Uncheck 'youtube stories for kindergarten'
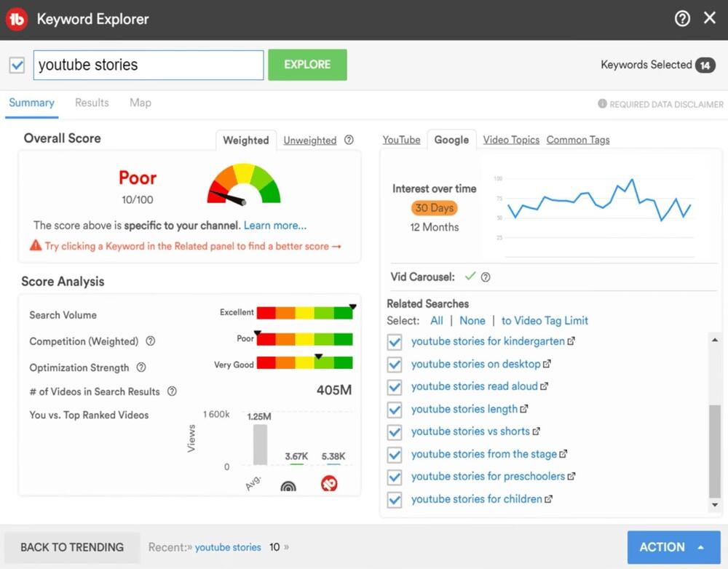 [x=395, y=342]
